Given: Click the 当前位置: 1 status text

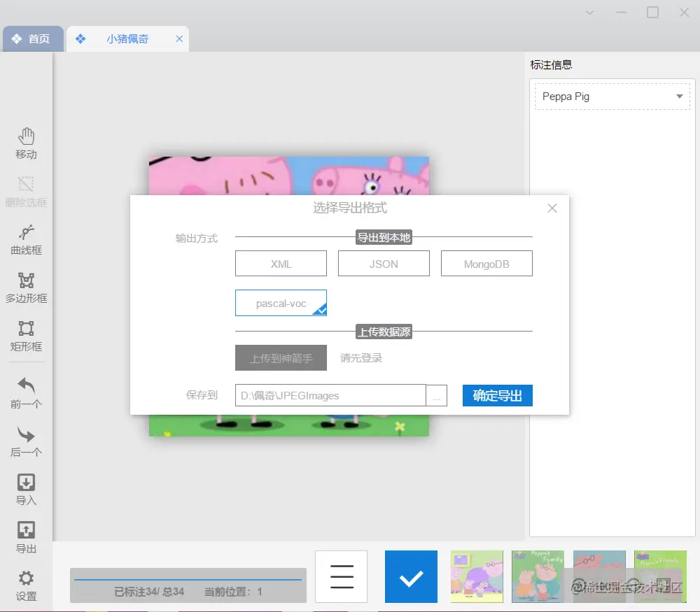Looking at the screenshot, I should [x=233, y=592].
